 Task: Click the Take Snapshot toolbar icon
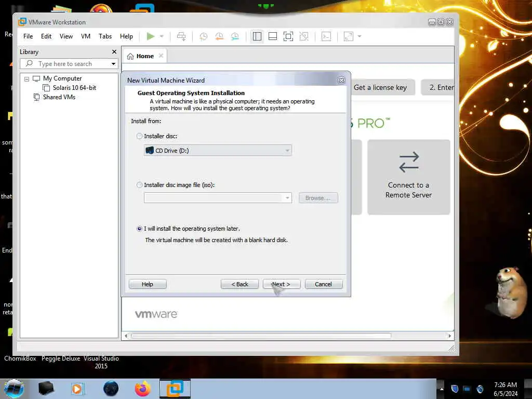click(x=204, y=36)
